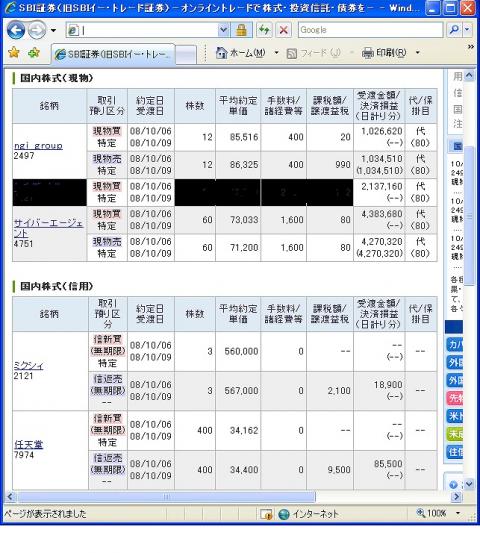Expand the toolbar overflow chevron
Screen dimensions: 480x553
[x=470, y=47]
